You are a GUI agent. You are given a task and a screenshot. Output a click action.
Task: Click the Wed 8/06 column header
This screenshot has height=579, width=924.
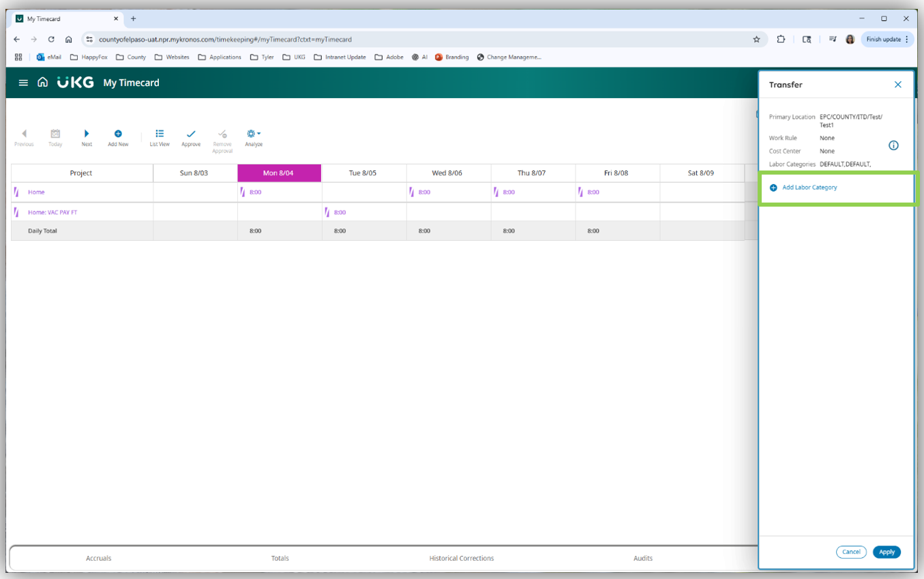coord(448,173)
